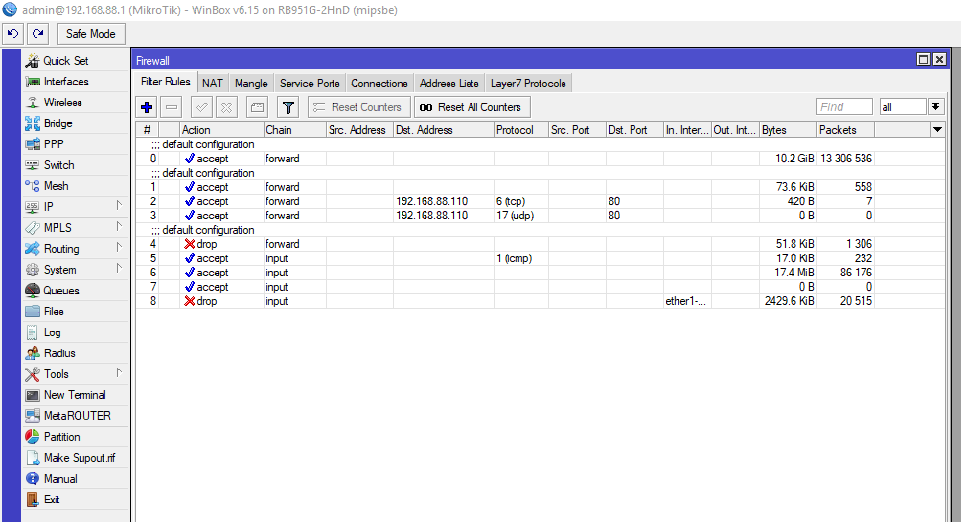Switch to Service Ports tab

[x=310, y=83]
